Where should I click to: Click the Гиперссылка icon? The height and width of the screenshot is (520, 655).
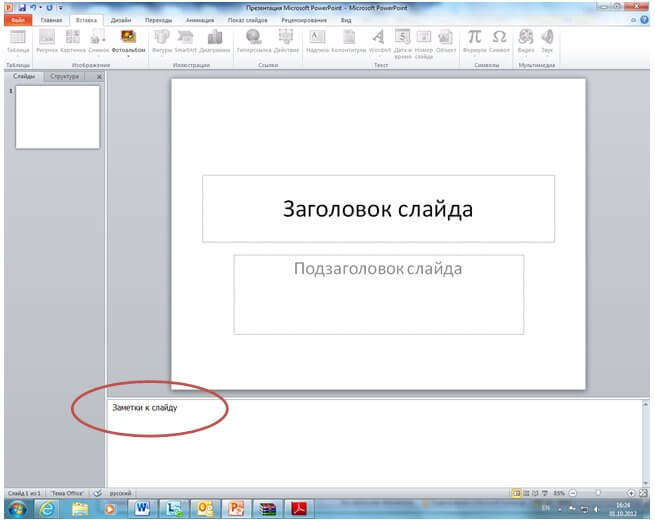pyautogui.click(x=253, y=39)
